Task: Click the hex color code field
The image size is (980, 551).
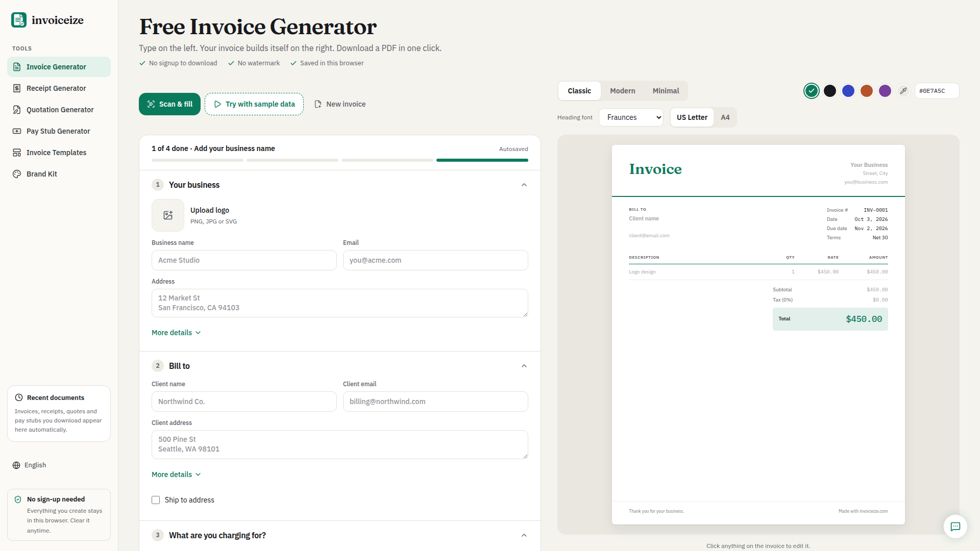Action: (x=937, y=91)
